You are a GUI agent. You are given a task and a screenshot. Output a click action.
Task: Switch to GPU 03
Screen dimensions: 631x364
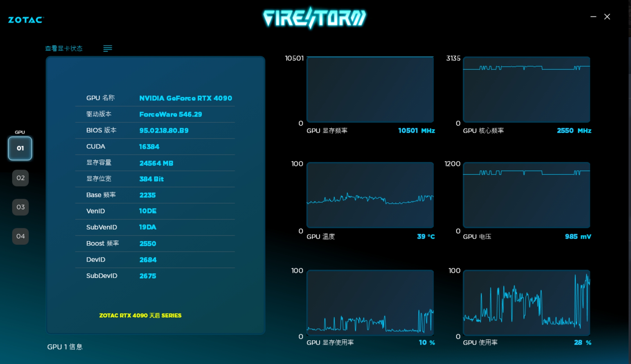[20, 207]
